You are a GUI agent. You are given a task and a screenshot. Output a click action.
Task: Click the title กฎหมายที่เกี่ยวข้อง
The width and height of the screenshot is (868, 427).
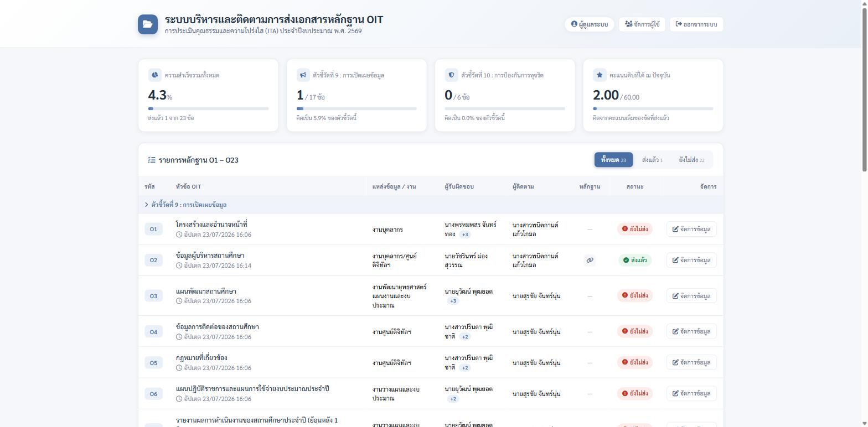tap(201, 357)
